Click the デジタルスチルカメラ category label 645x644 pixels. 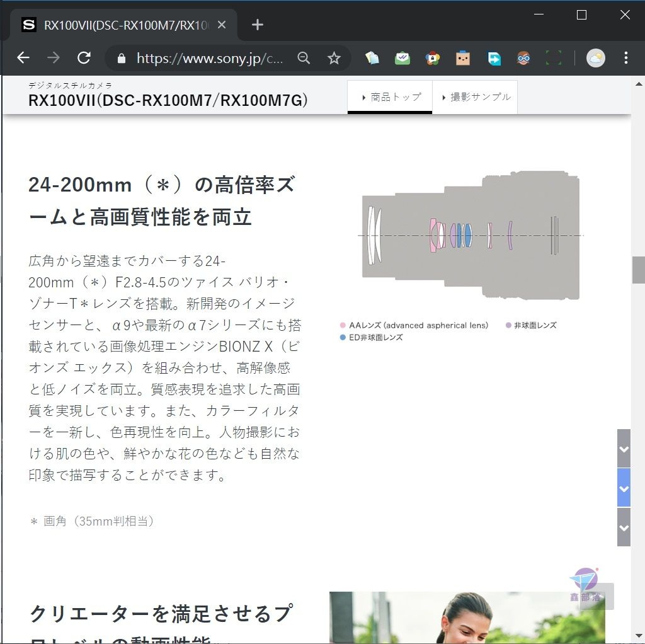(x=71, y=86)
